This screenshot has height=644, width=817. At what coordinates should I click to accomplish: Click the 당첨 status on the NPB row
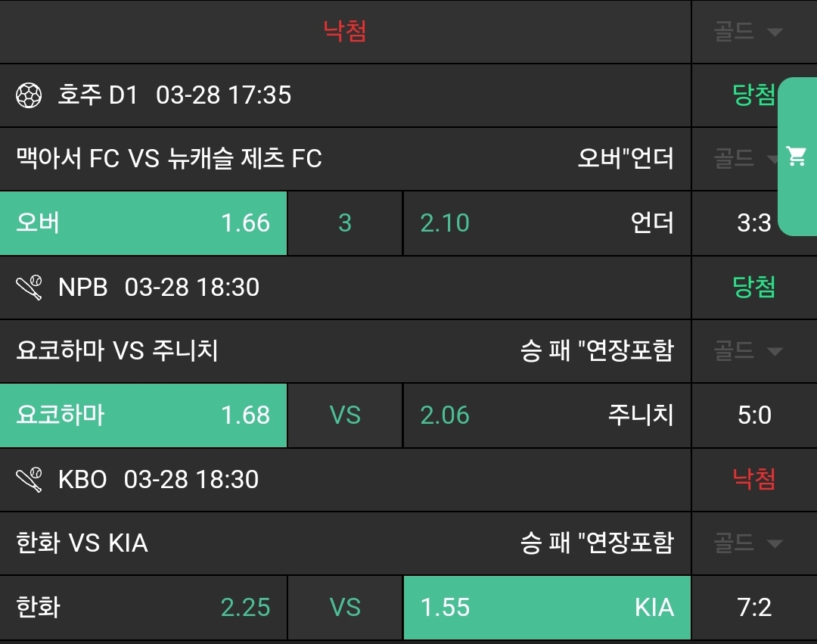(x=753, y=288)
